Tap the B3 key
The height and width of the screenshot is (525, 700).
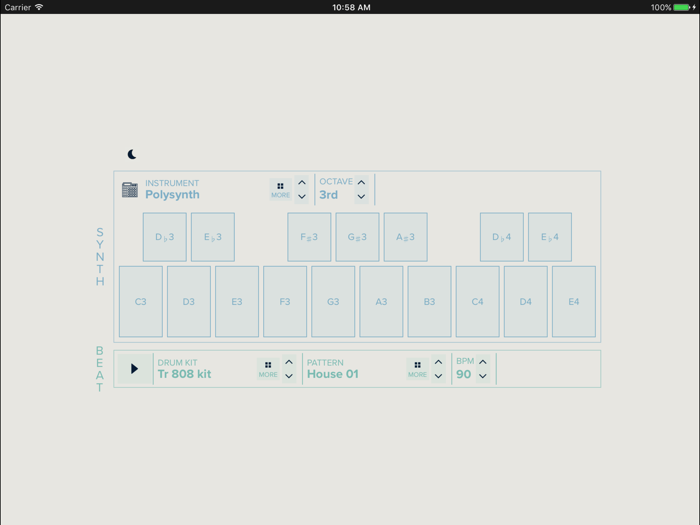[x=429, y=302]
